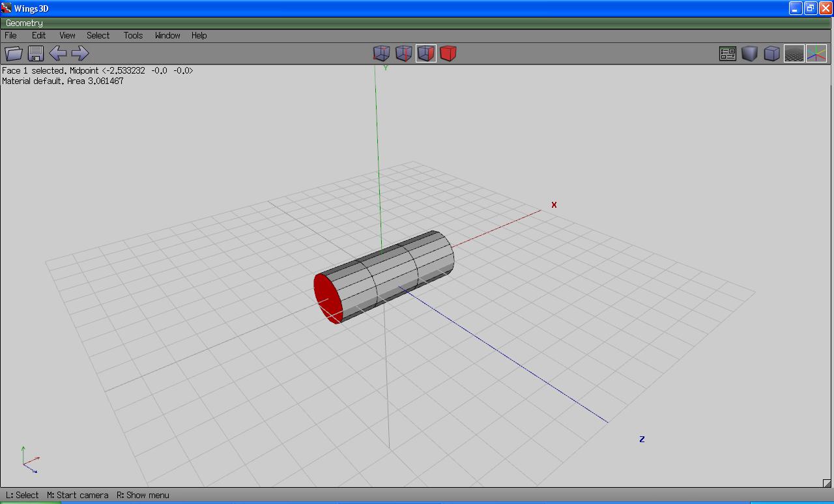834x504 pixels.
Task: Switch to vertex selection mode
Action: (x=381, y=53)
